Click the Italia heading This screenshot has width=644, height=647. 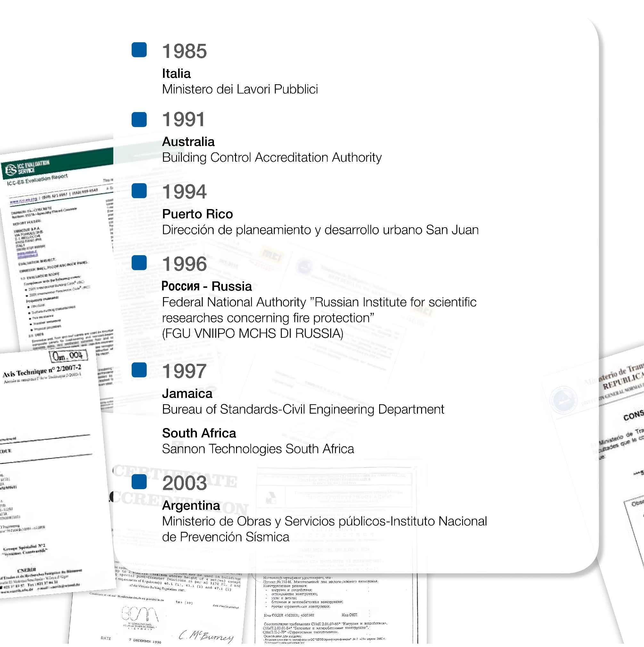pyautogui.click(x=176, y=73)
